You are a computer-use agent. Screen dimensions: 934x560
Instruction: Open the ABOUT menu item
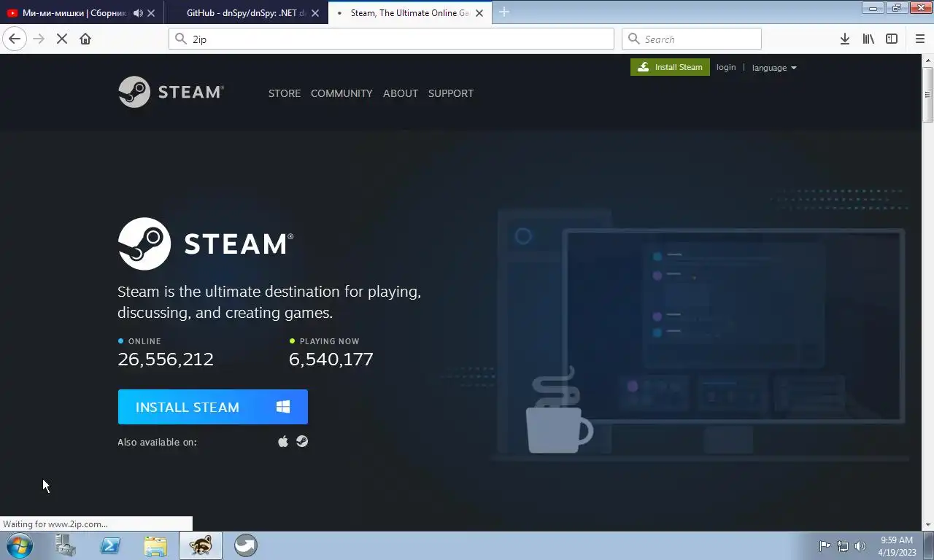click(x=401, y=93)
